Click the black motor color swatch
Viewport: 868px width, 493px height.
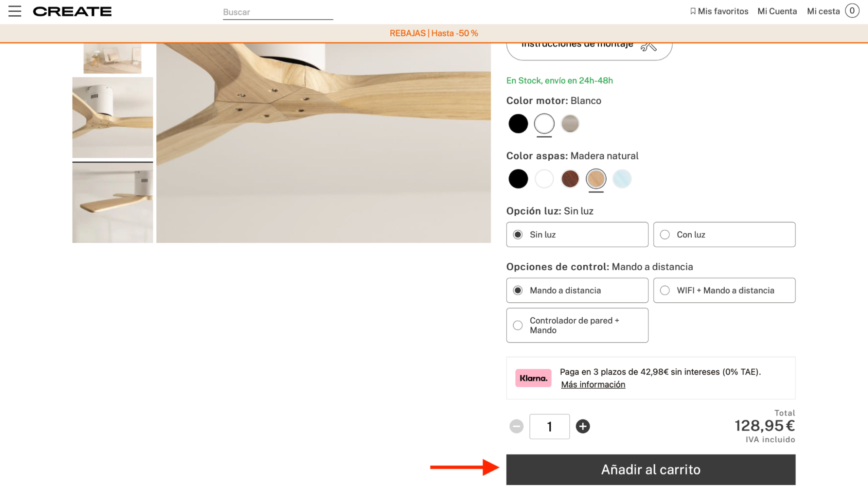(518, 123)
